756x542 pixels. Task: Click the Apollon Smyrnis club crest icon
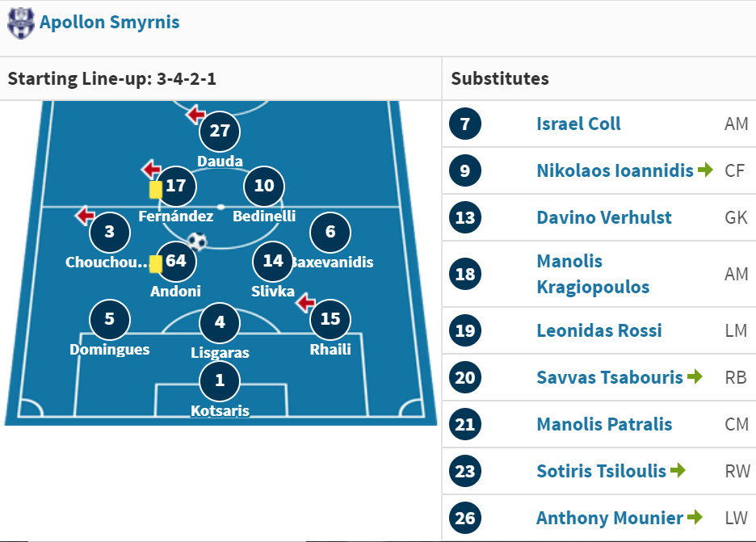(21, 23)
